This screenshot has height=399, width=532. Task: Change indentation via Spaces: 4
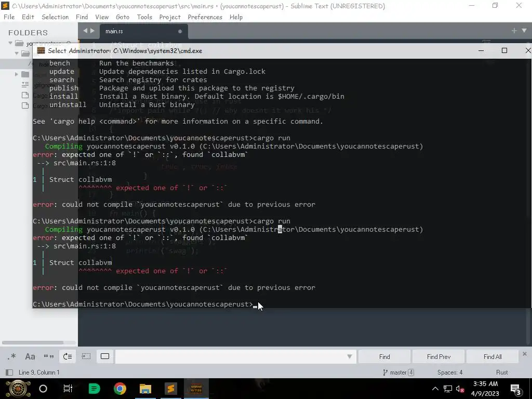450,373
